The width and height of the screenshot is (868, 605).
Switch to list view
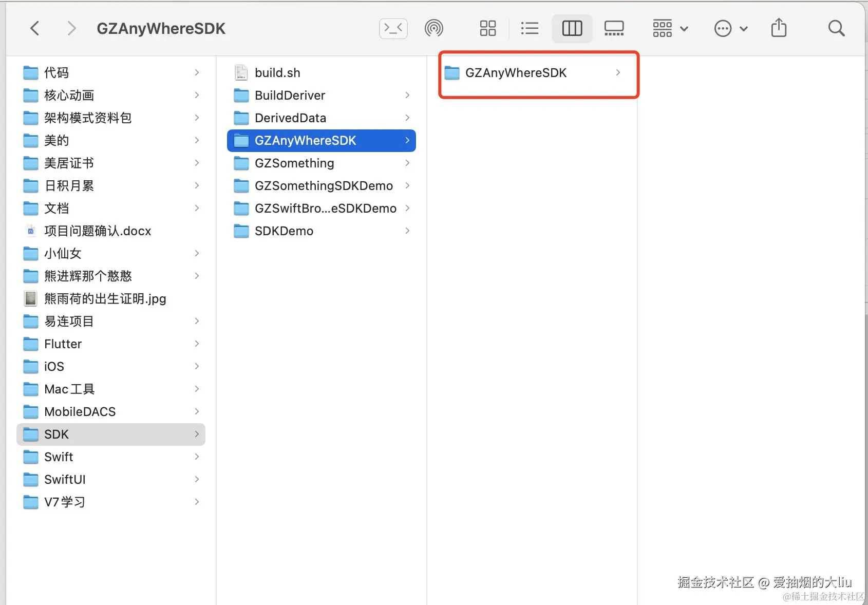click(x=530, y=28)
